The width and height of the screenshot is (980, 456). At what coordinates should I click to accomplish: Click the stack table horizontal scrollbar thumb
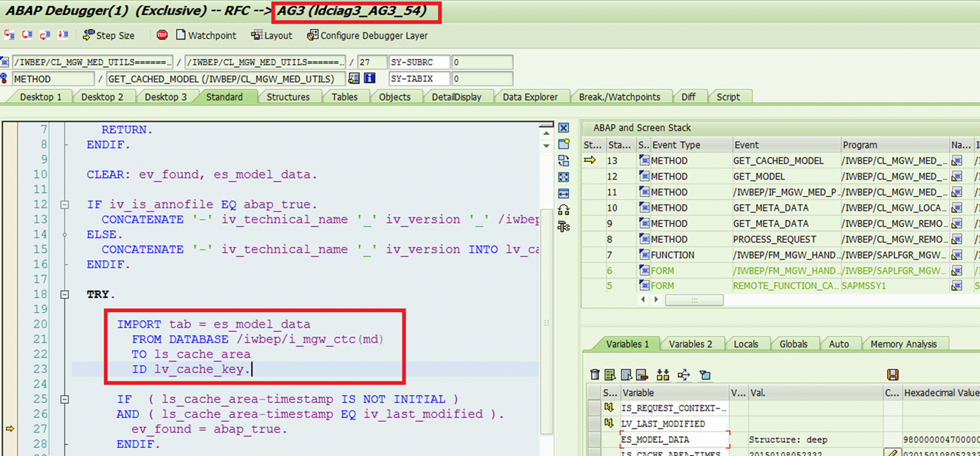coord(694,300)
